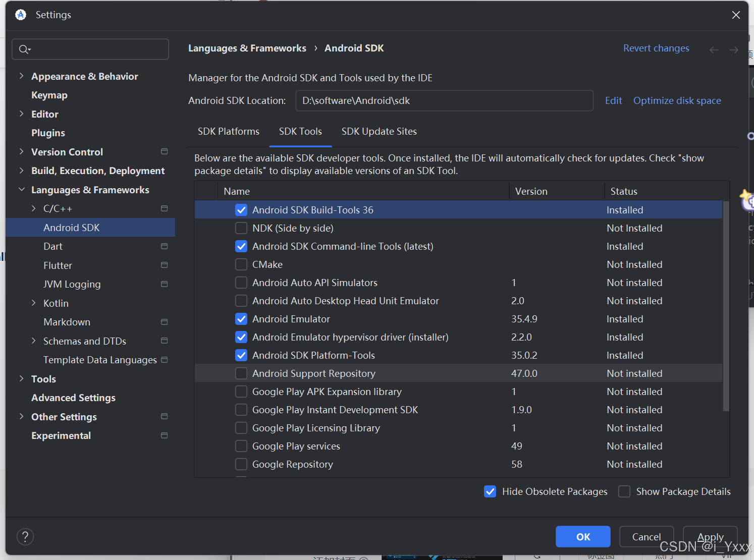Switch to SDK Platforms tab

229,131
